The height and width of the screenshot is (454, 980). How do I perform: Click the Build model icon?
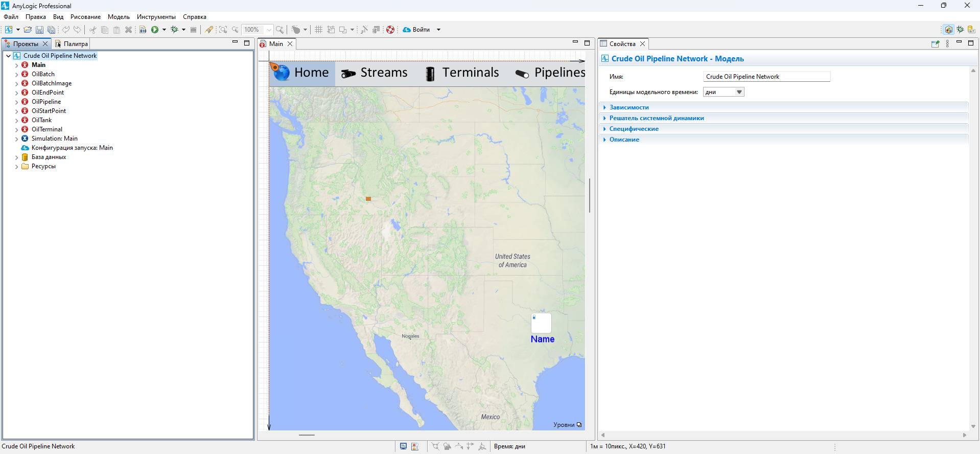coord(143,30)
